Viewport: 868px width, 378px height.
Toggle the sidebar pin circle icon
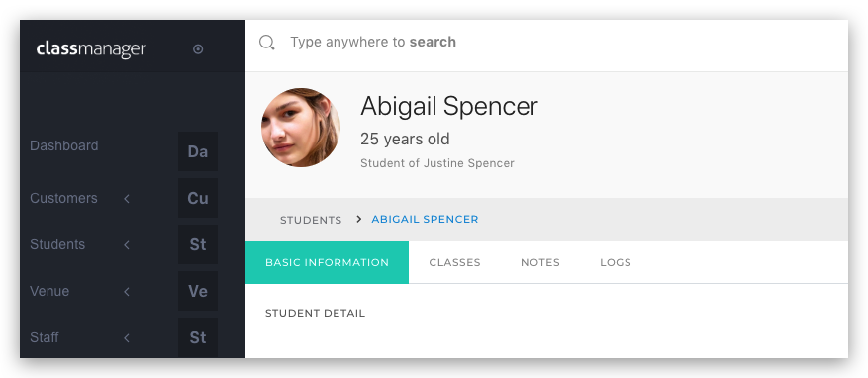coord(198,49)
